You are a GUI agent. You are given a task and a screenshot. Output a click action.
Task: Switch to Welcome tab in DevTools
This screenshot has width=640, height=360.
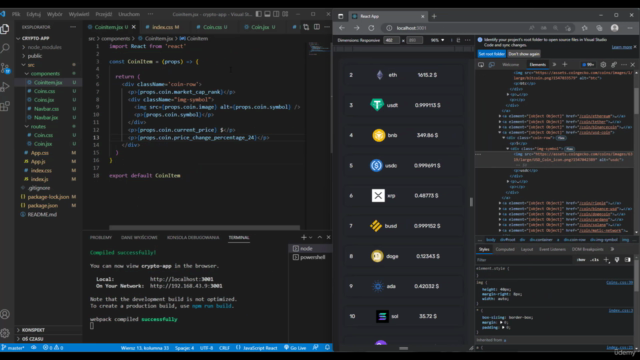point(510,64)
